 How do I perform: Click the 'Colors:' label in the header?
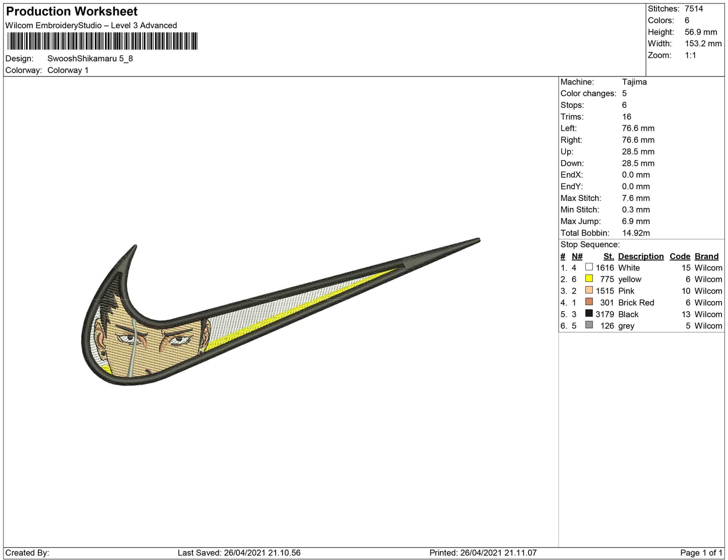(661, 21)
